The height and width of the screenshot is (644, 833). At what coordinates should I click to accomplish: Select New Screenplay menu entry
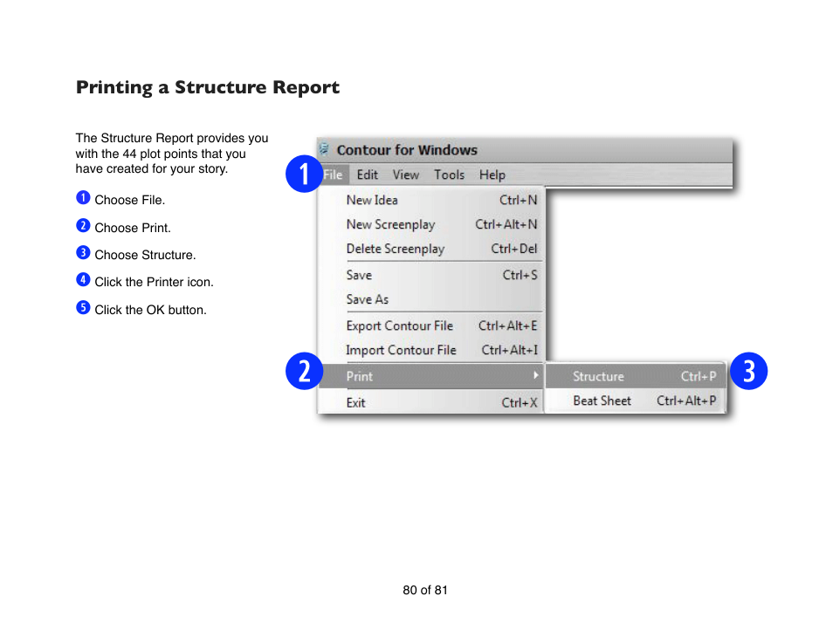tap(431, 224)
